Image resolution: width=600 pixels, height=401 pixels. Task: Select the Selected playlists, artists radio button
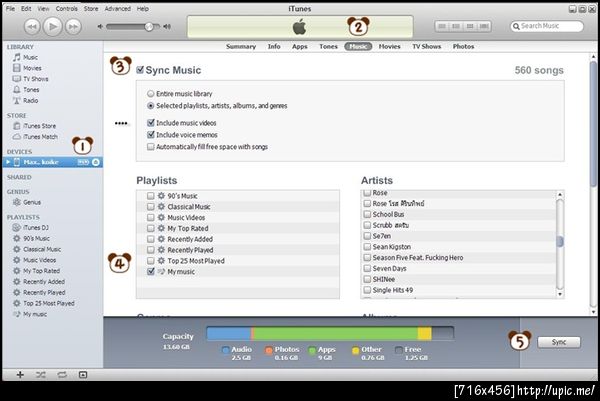pos(151,106)
